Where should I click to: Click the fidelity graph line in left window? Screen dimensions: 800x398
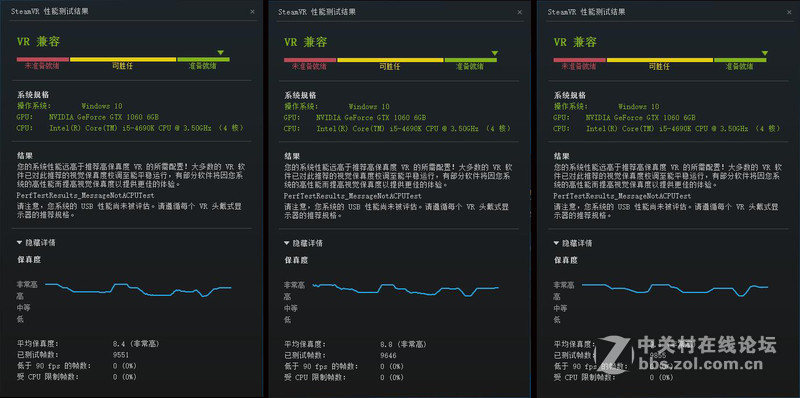(x=138, y=289)
